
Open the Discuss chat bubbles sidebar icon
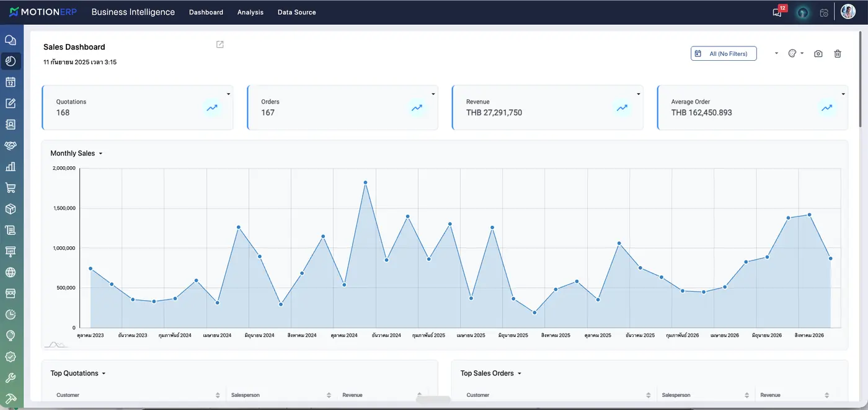11,40
